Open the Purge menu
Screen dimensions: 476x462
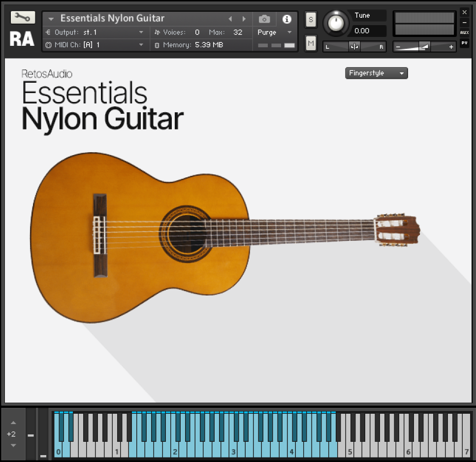[x=289, y=33]
